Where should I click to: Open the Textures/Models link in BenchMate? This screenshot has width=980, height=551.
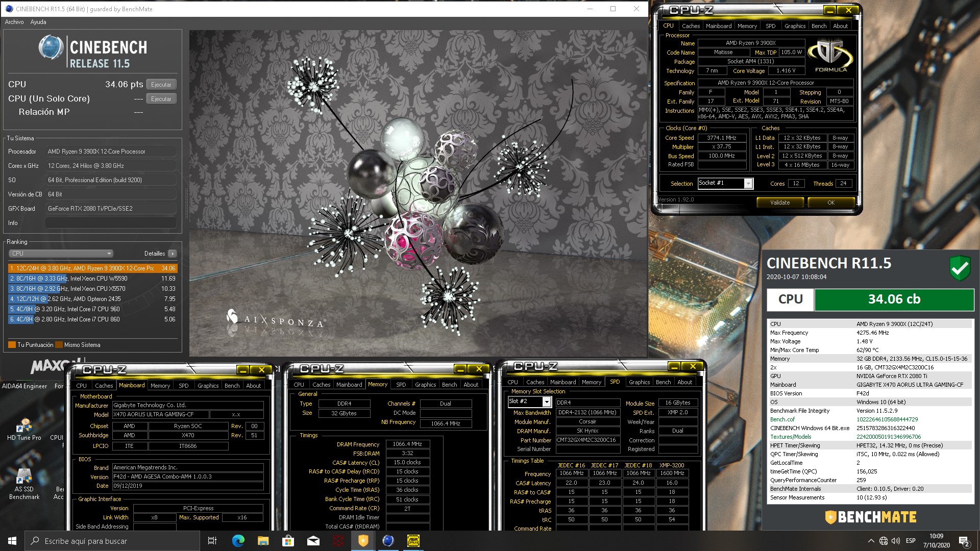point(790,437)
